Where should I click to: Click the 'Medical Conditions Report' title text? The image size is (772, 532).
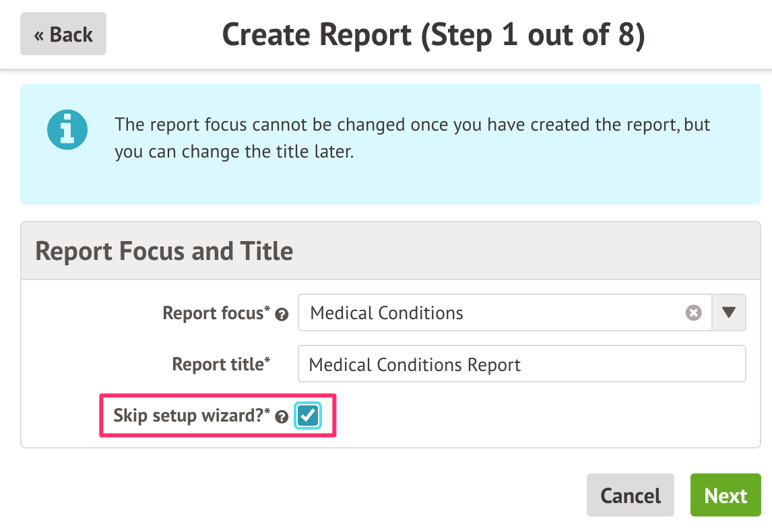click(x=415, y=365)
